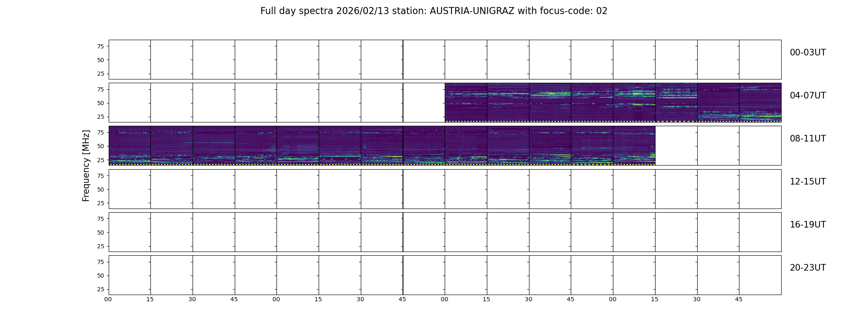Viewport: 868px width, 331px height.
Task: Click the plot title mentioning AUSTRIA-UNIGRAZ
Action: 434,11
